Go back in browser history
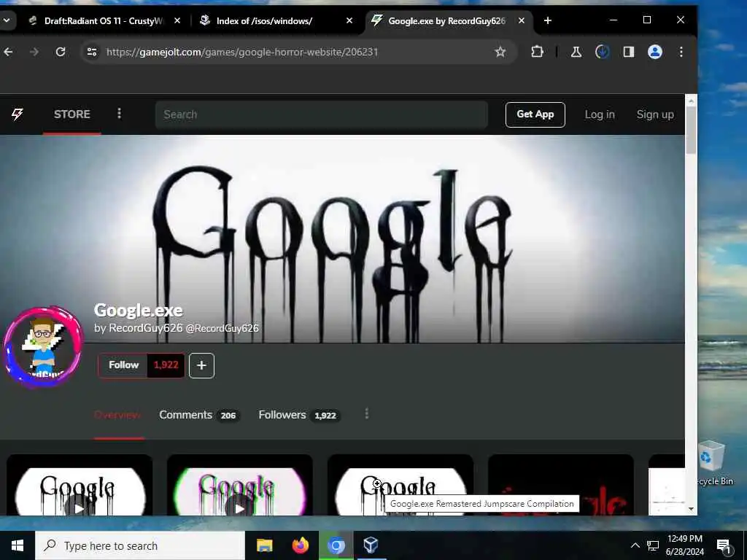Screen dimensions: 747x560 8,52
